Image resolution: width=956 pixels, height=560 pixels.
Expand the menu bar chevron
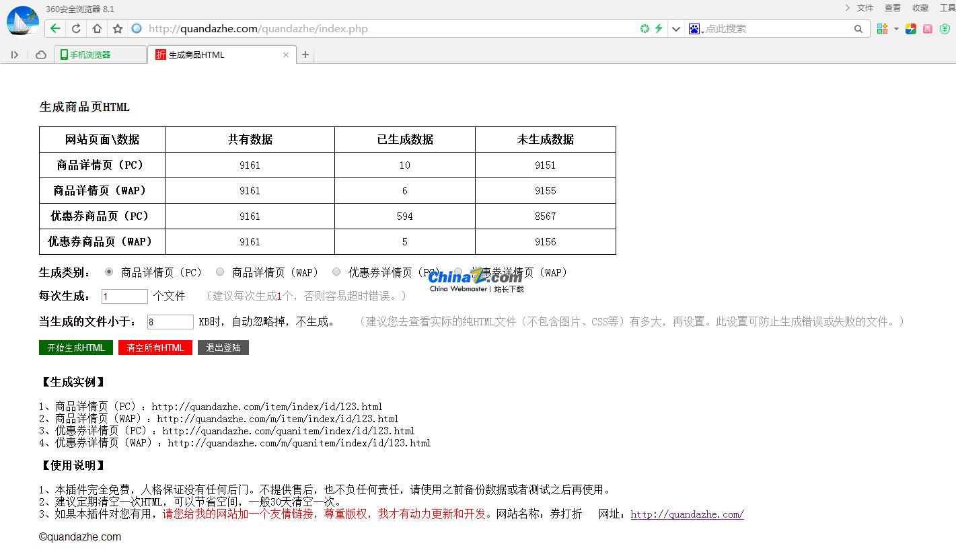click(847, 8)
